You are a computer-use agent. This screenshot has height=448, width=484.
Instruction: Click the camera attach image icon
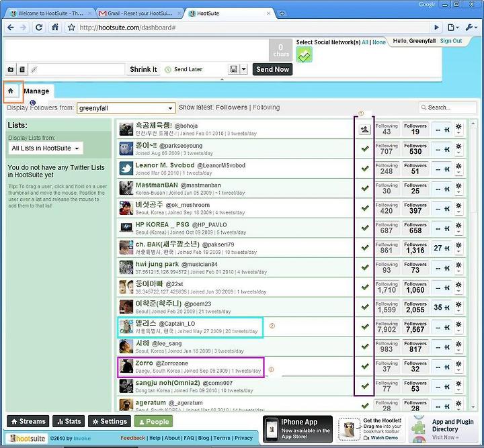click(x=11, y=69)
